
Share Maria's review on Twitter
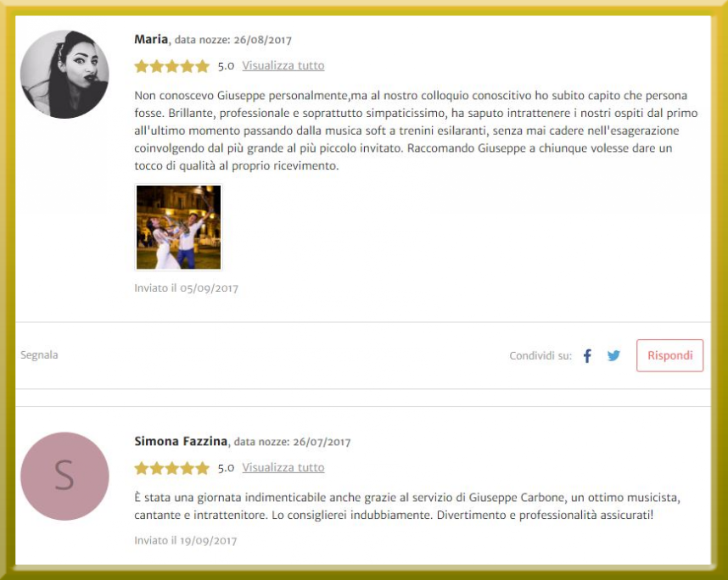pyautogui.click(x=613, y=356)
